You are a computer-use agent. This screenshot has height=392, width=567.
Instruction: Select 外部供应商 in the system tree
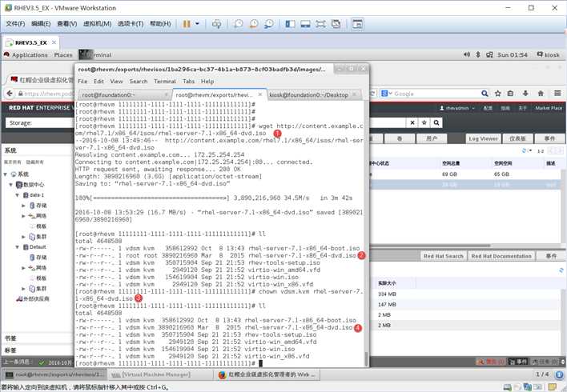pos(33,298)
